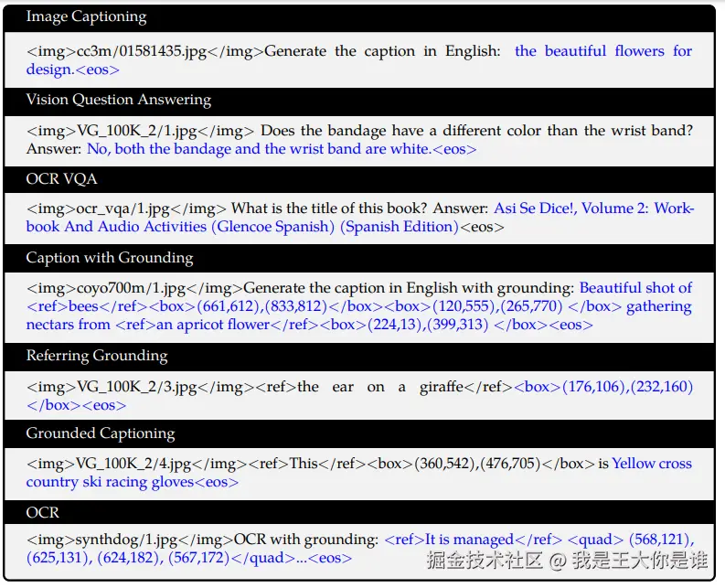
Task: Click the '<ref>This</ref>' tag text
Action: click(307, 464)
